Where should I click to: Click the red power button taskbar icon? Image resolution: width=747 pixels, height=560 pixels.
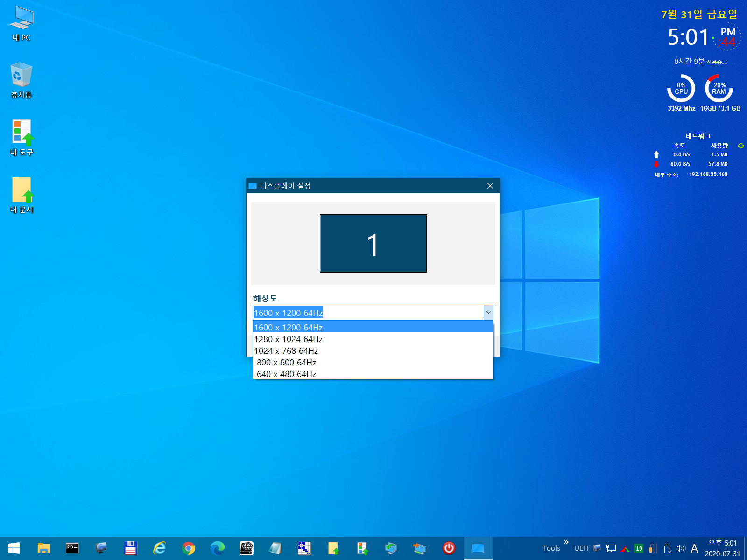[449, 548]
